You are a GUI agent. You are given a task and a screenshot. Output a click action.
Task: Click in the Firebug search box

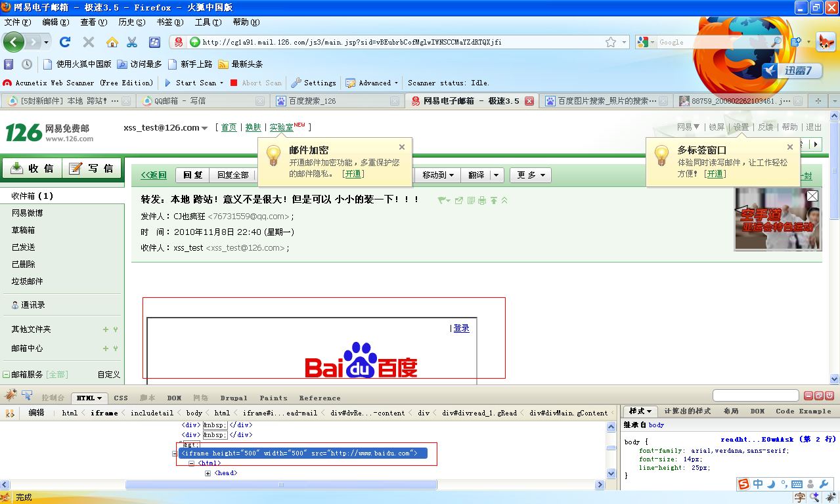click(x=755, y=396)
